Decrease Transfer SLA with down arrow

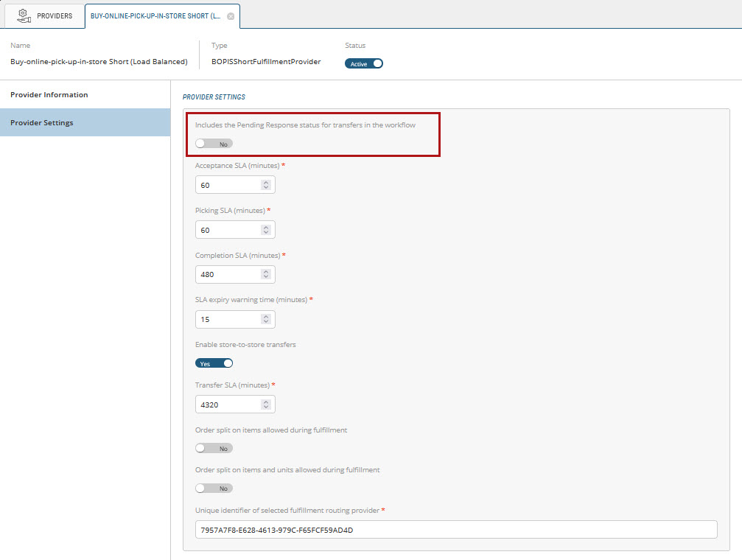(266, 407)
